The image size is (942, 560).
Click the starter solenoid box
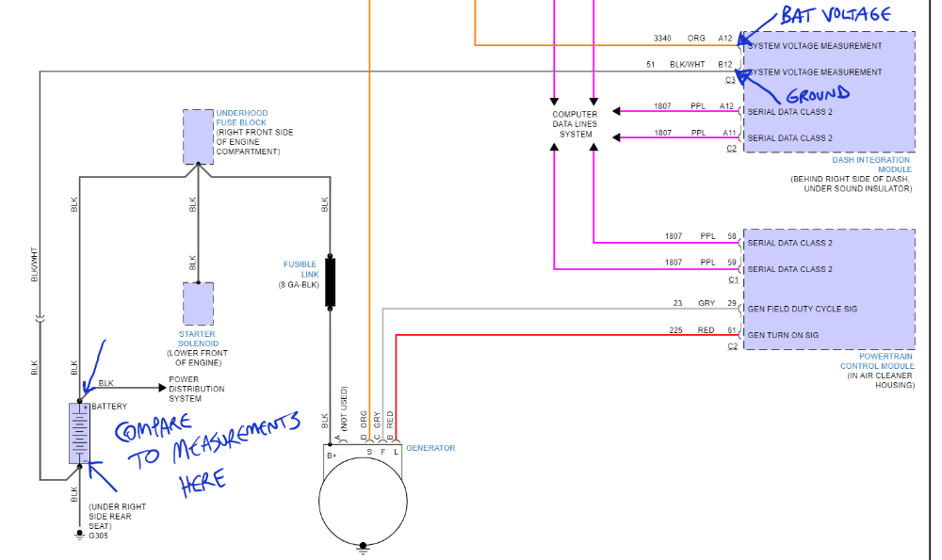198,304
